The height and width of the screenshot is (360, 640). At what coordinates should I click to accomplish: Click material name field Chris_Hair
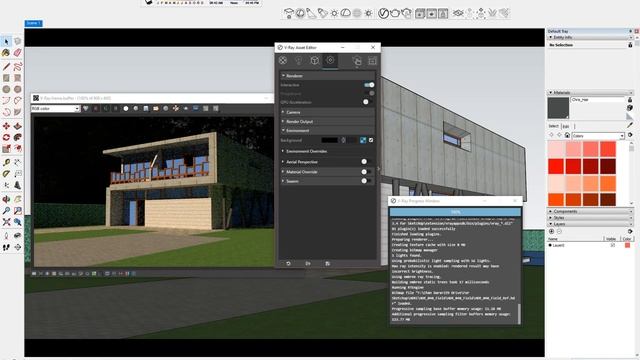click(x=598, y=100)
